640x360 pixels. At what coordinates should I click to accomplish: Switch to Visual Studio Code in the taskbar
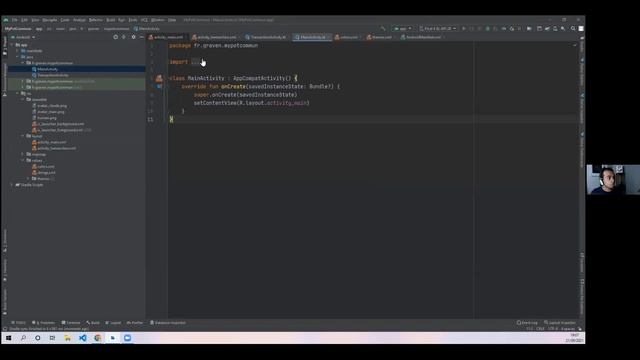[82, 338]
